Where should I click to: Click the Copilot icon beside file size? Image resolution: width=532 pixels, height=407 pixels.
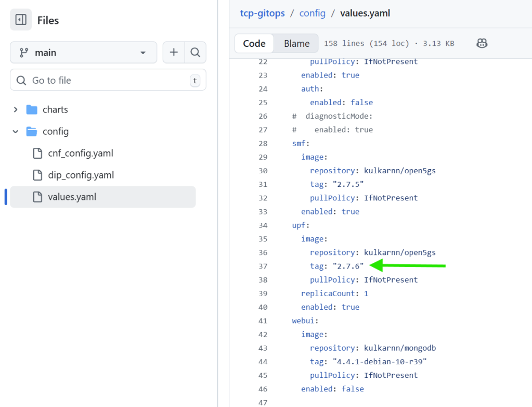click(x=482, y=44)
